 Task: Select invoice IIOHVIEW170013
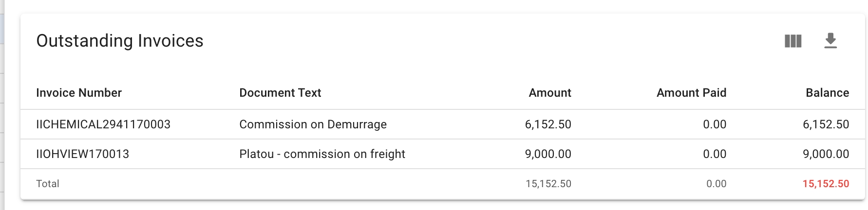[x=83, y=154]
